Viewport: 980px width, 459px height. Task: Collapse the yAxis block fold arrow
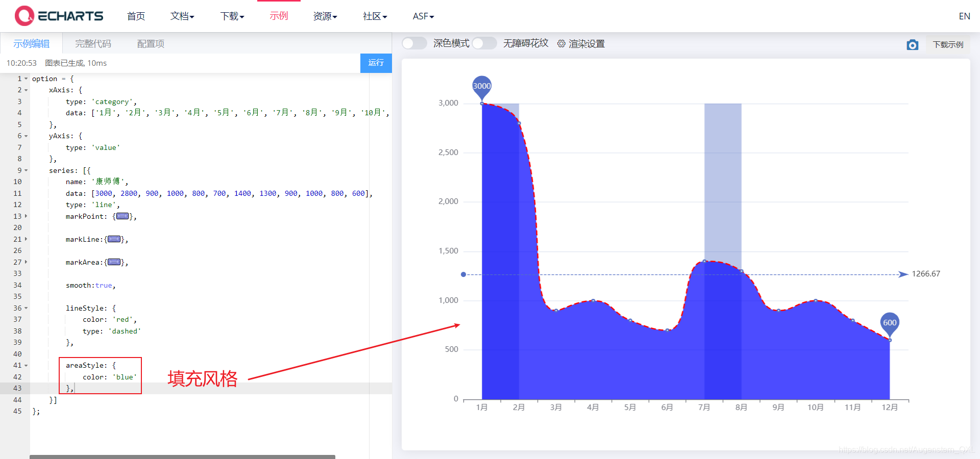click(26, 136)
